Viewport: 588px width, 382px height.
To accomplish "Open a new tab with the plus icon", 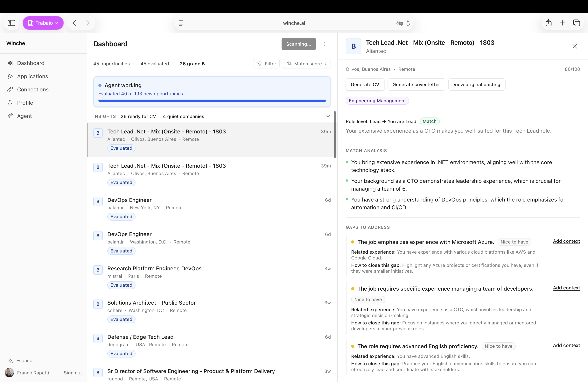I will (x=562, y=23).
